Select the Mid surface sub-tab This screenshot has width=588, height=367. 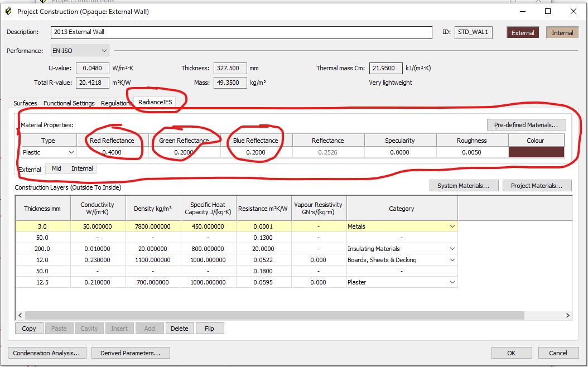[x=56, y=168]
